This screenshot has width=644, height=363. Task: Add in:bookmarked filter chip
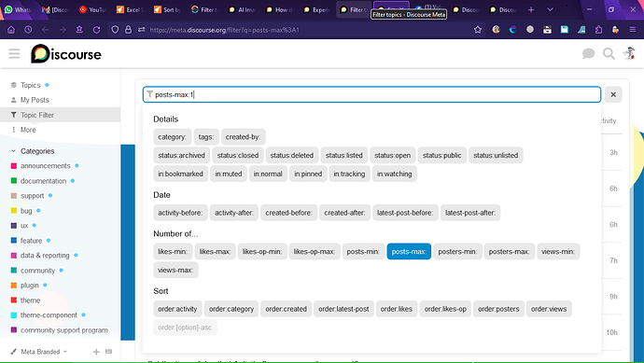(181, 174)
